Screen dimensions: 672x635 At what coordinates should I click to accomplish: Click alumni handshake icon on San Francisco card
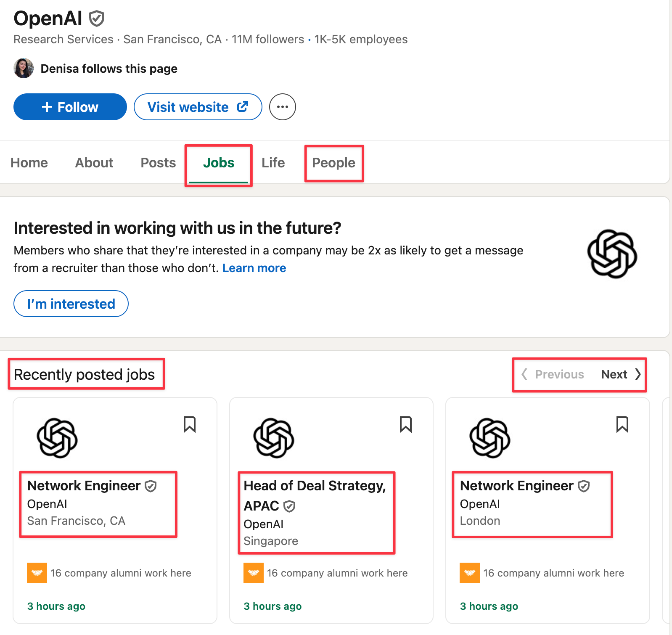(37, 573)
